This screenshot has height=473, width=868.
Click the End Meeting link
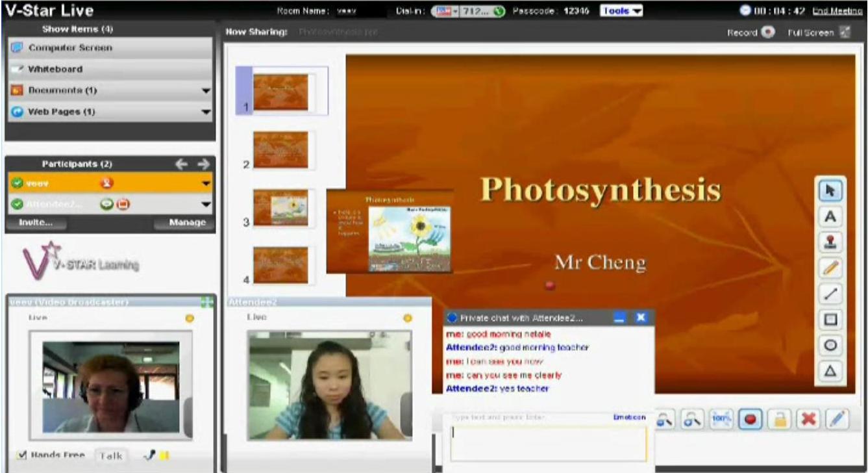pyautogui.click(x=837, y=11)
